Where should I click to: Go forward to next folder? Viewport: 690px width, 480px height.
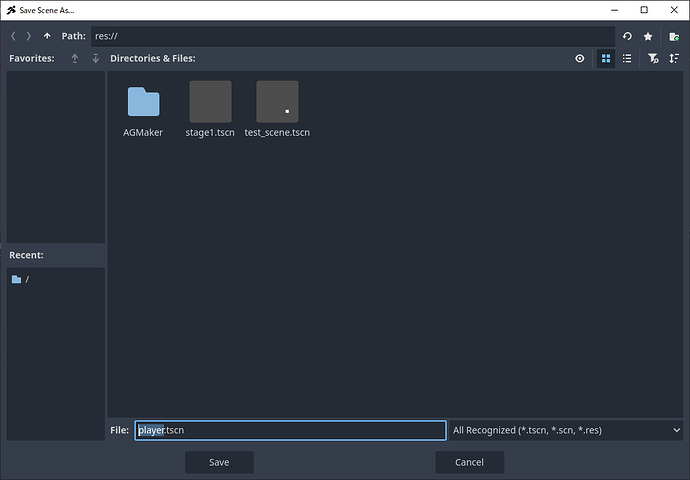[x=28, y=36]
